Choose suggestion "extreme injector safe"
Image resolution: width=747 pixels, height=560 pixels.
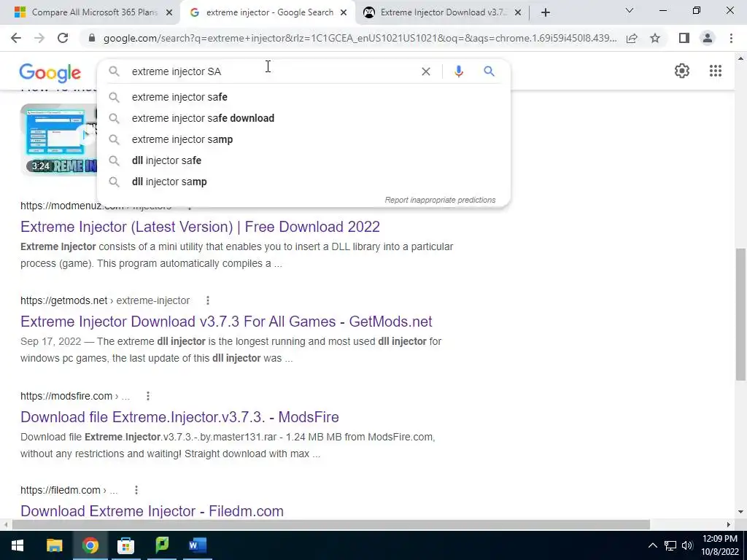click(x=303, y=97)
